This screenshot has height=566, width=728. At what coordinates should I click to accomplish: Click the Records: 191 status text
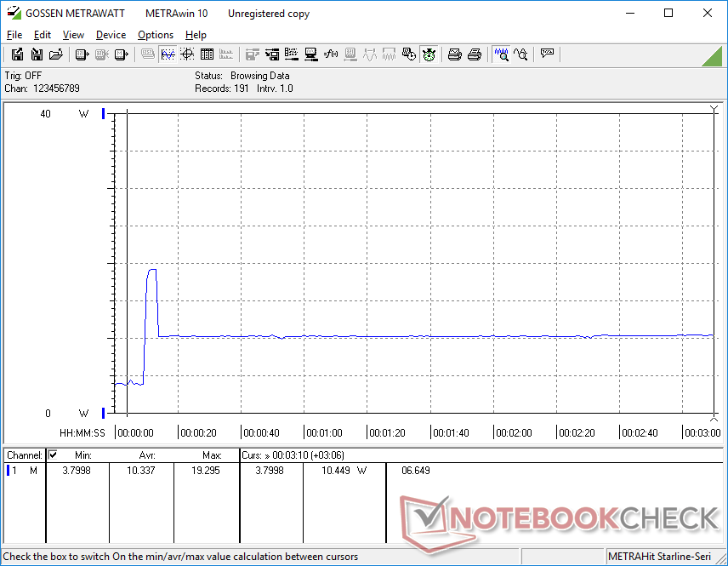pyautogui.click(x=221, y=89)
